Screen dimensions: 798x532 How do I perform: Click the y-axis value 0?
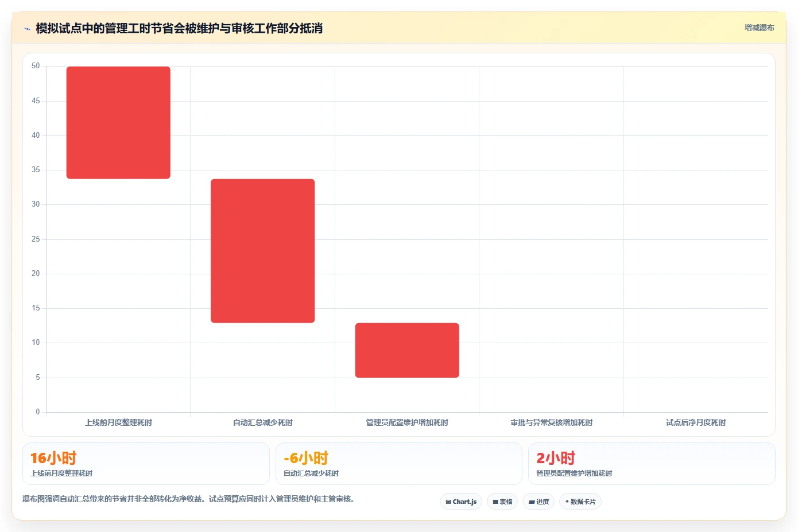coord(38,411)
